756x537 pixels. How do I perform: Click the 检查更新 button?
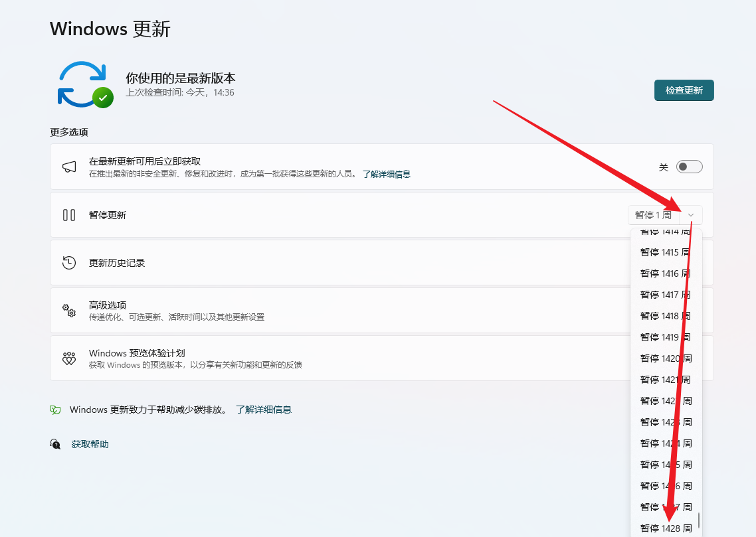(x=684, y=90)
